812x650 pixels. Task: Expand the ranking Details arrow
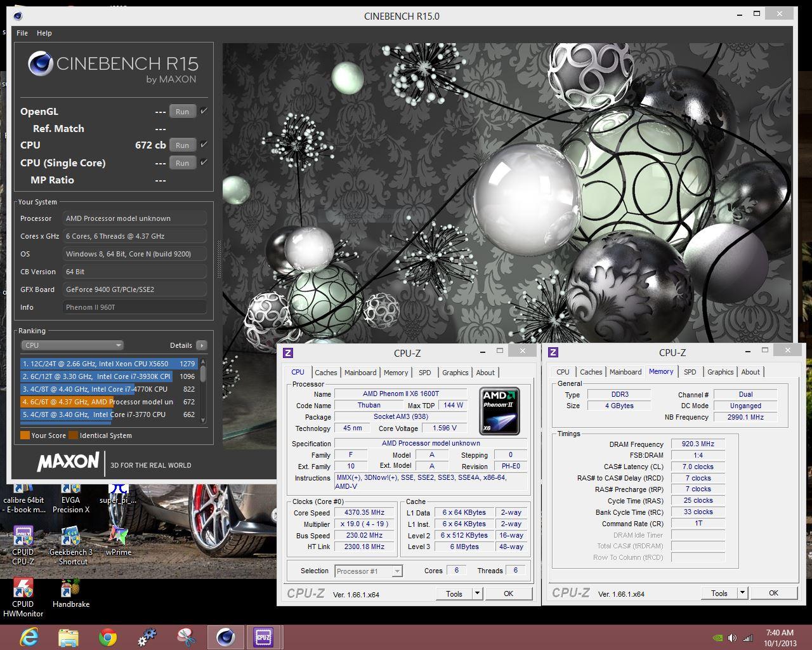201,345
